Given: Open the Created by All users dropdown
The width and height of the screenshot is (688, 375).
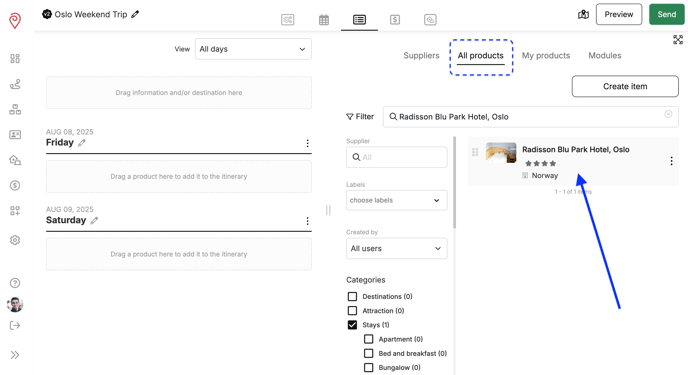Looking at the screenshot, I should [x=397, y=248].
